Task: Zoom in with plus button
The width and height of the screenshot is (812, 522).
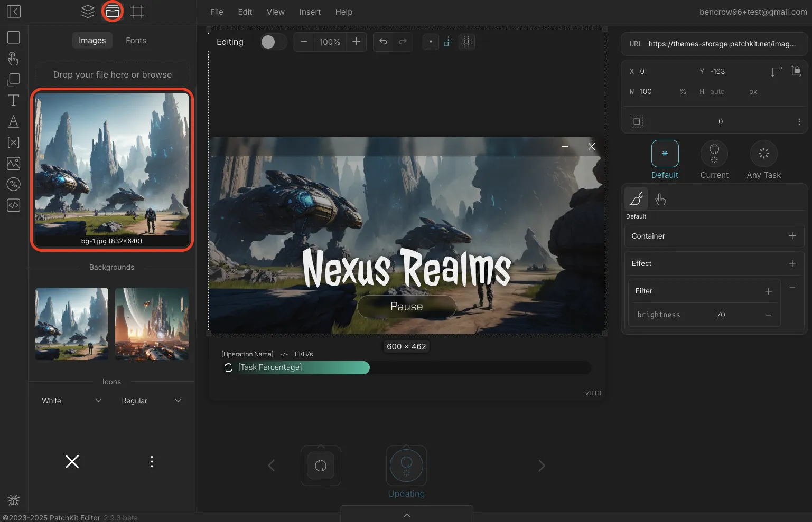Action: tap(356, 42)
